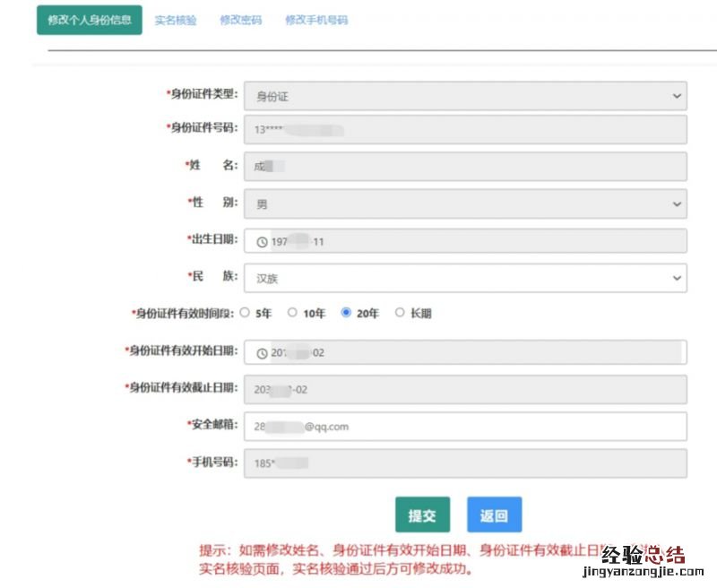Image resolution: width=717 pixels, height=588 pixels.
Task: Open the 身份证件类型 dropdown
Action: [x=465, y=96]
